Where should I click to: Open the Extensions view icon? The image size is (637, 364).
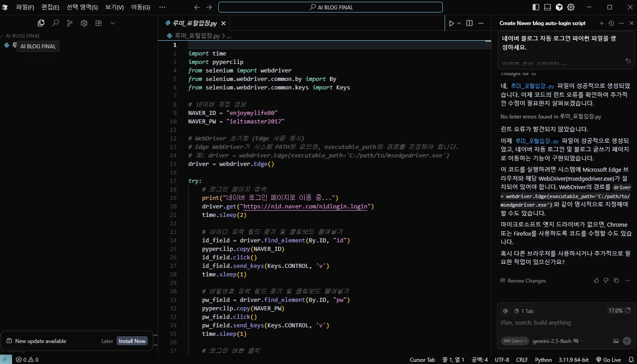click(98, 23)
